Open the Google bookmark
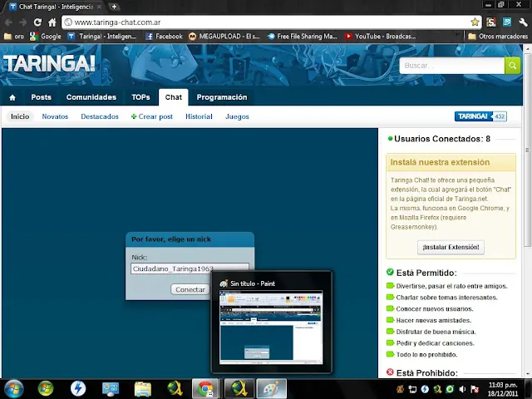 [46, 37]
